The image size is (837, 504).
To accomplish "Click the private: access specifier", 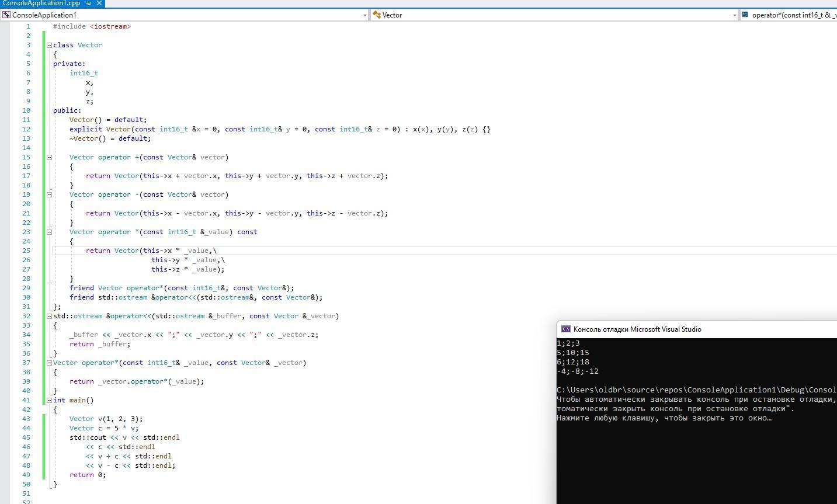I will 69,64.
